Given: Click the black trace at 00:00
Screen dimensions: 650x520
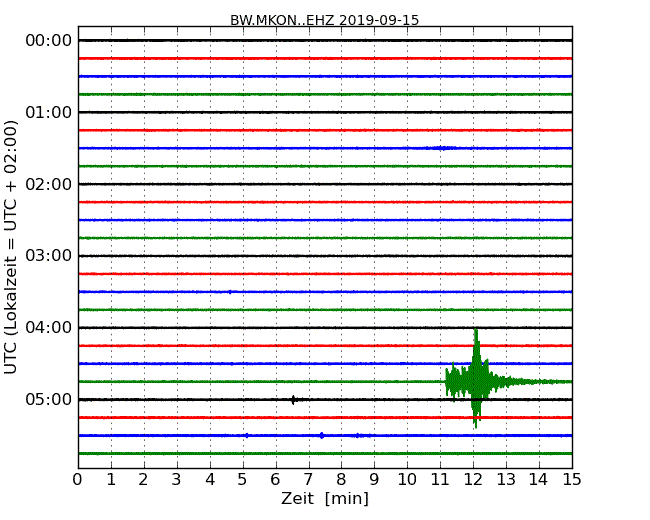Looking at the screenshot, I should tap(325, 40).
